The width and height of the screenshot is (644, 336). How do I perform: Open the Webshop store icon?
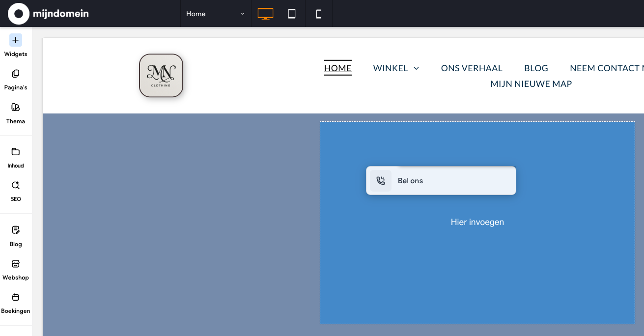[16, 264]
